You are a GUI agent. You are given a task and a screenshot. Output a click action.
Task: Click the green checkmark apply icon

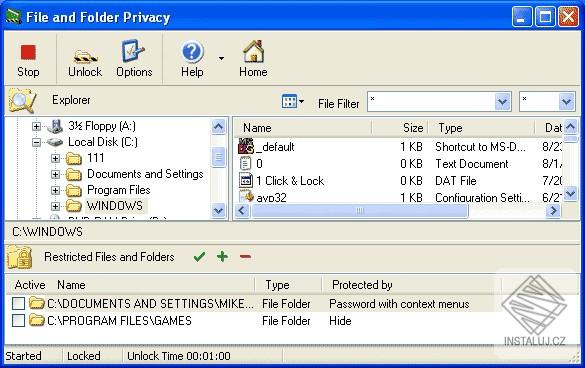[200, 257]
